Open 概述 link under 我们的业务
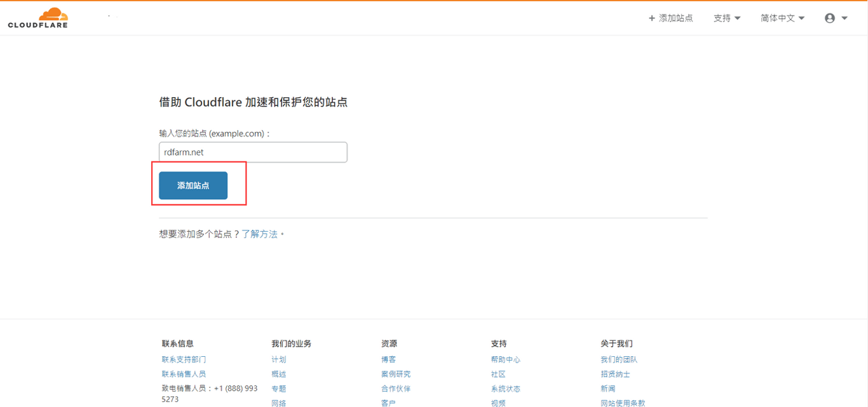Image resolution: width=868 pixels, height=407 pixels. tap(279, 374)
